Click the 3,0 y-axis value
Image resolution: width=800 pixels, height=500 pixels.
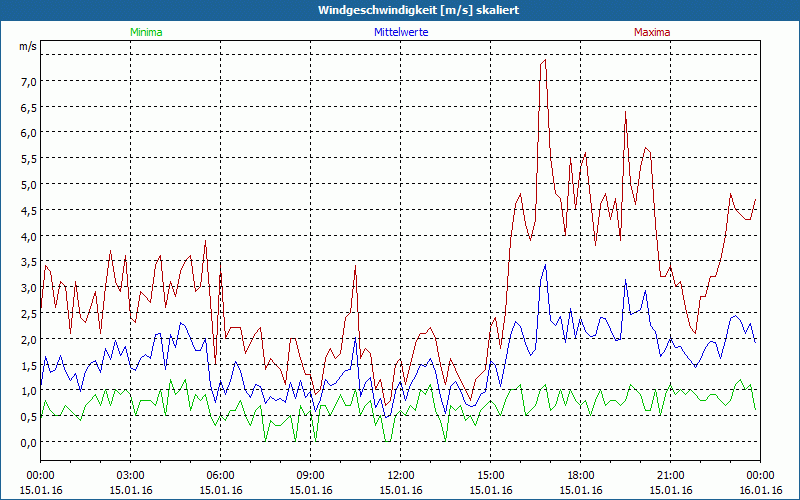coord(28,287)
